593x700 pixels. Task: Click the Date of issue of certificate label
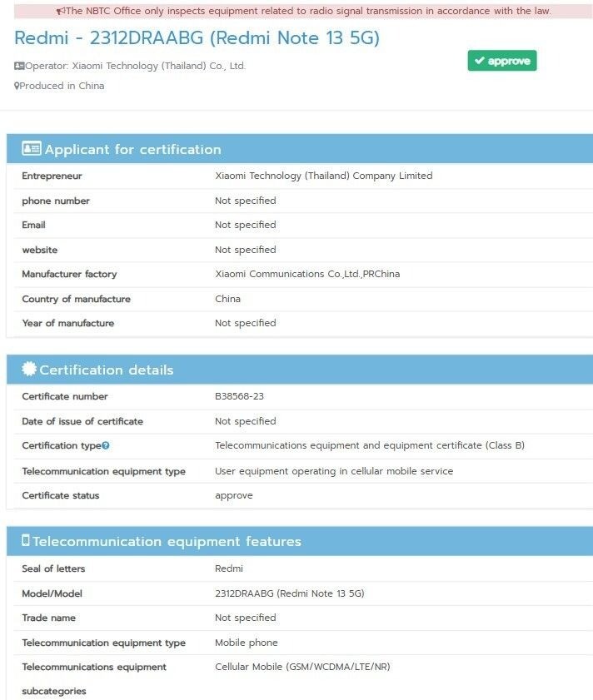pyautogui.click(x=82, y=421)
